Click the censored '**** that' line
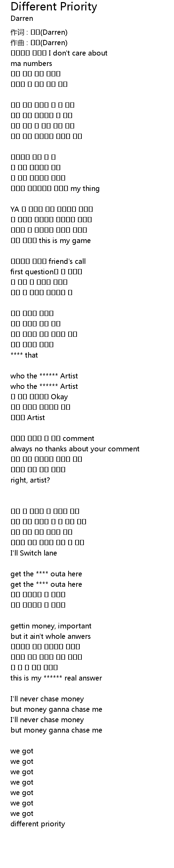The height and width of the screenshot is (868, 174). [24, 355]
